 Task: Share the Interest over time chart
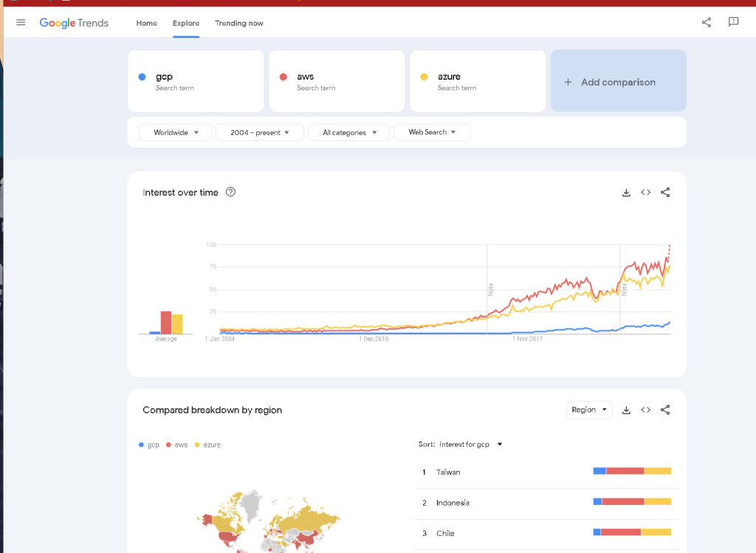coord(665,193)
